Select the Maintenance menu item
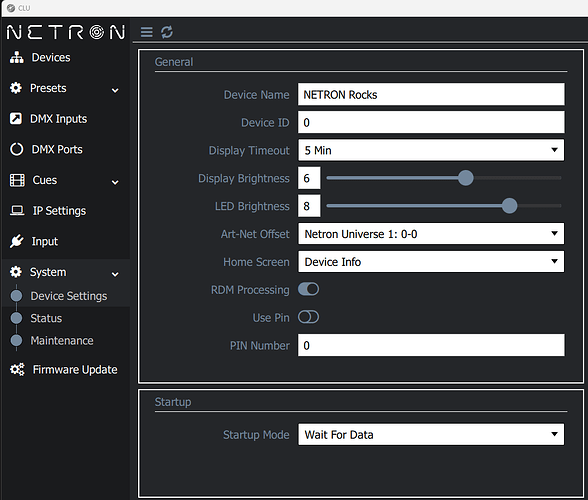This screenshot has height=500, width=588. tap(62, 341)
